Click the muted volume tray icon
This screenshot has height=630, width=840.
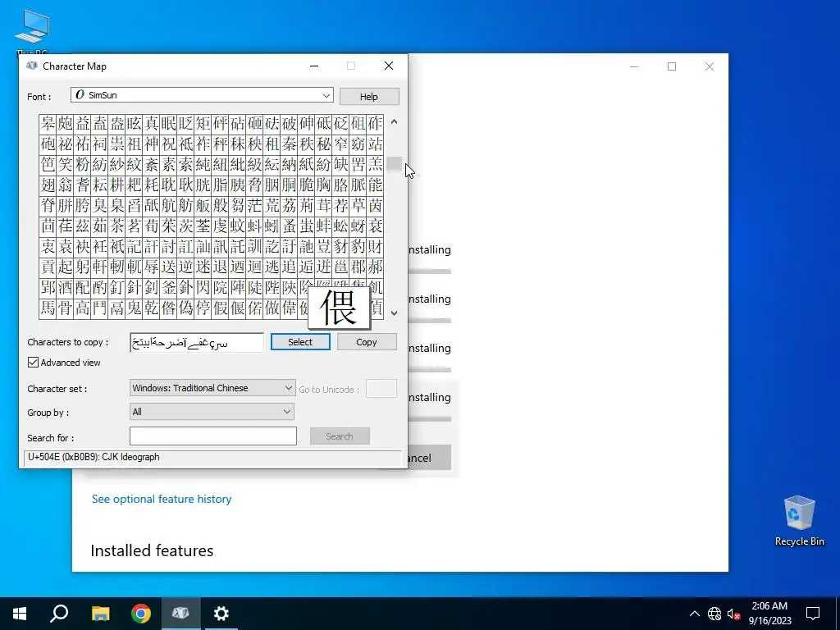coord(733,614)
